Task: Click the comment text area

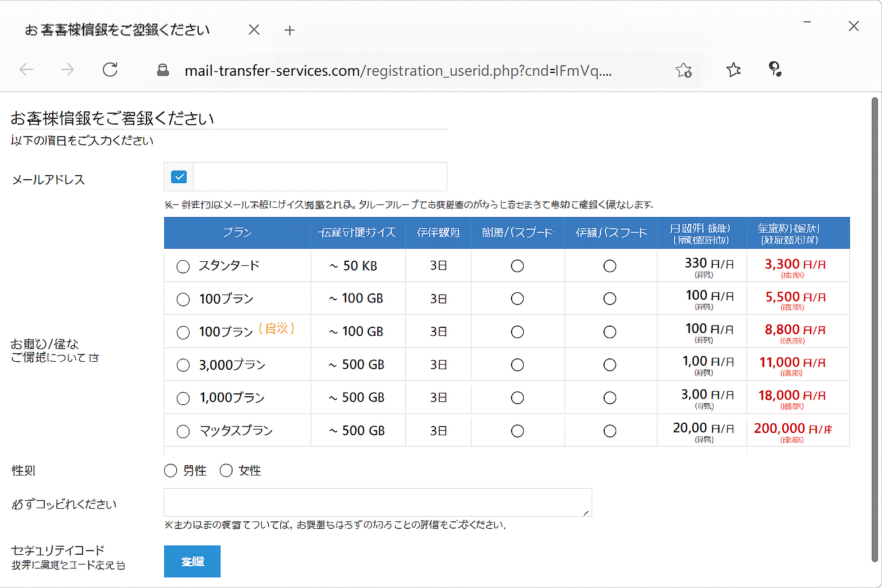Action: point(377,502)
